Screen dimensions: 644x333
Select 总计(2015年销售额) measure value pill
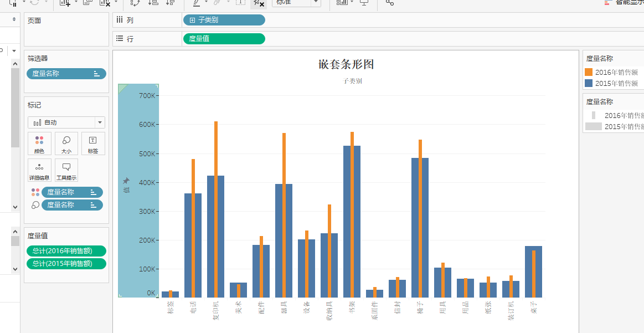66,264
